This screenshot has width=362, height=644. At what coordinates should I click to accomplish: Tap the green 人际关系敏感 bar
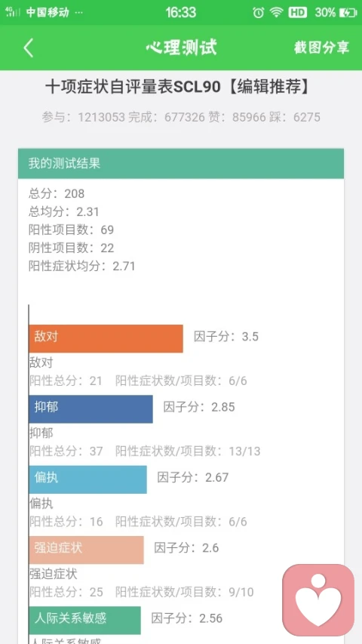tap(85, 620)
